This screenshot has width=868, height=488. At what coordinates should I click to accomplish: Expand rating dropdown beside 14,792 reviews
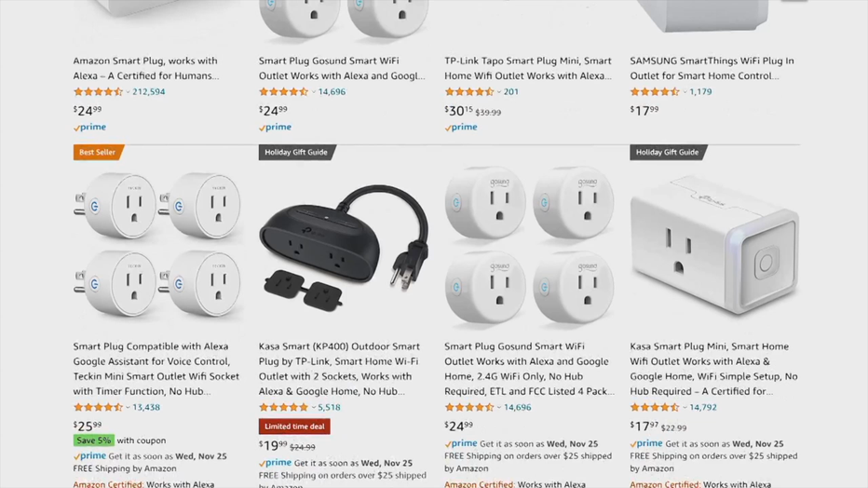685,407
